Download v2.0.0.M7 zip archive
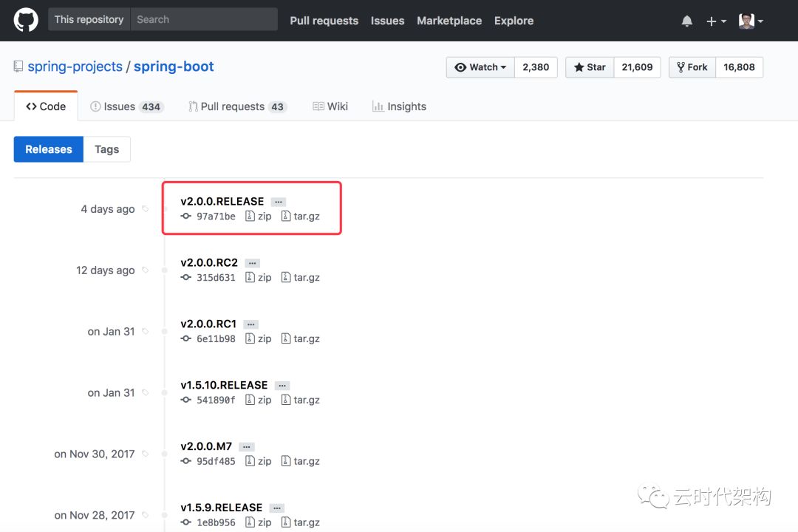798x532 pixels. coord(259,461)
